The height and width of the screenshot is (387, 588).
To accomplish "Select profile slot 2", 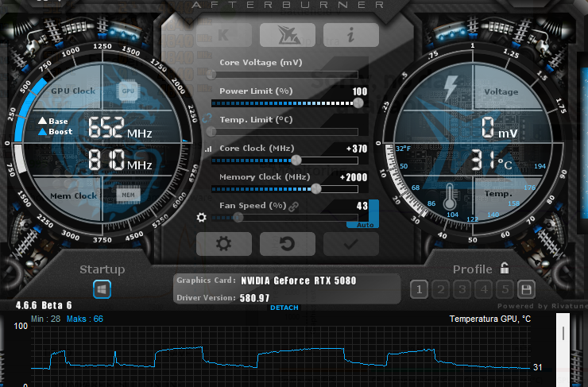I will 441,289.
